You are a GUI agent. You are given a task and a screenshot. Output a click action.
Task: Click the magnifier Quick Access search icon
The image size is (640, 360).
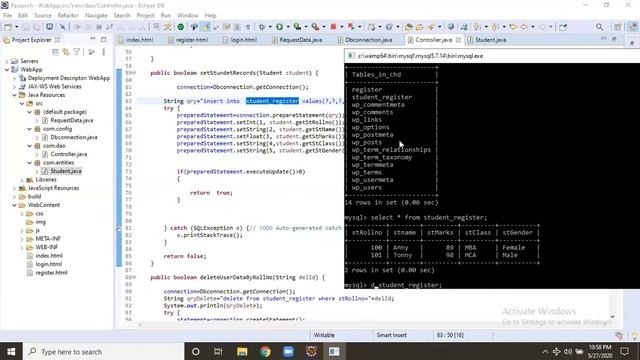[x=599, y=27]
